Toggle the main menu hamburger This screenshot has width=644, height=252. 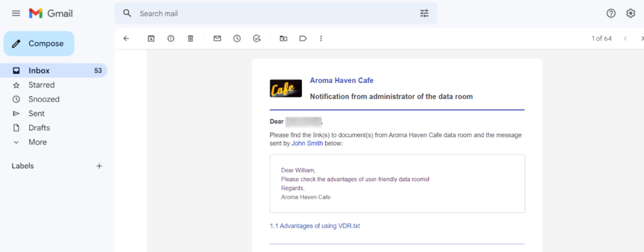(16, 13)
